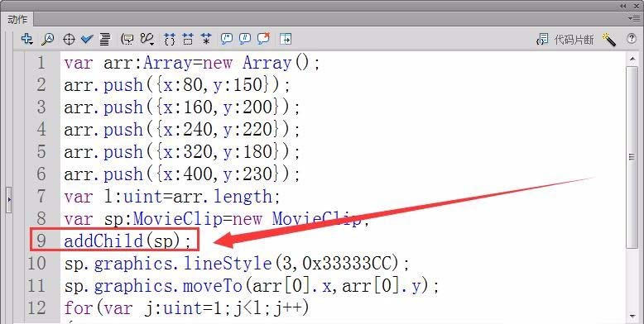Remove comment from selected code
This screenshot has height=324, width=644.
[263, 39]
